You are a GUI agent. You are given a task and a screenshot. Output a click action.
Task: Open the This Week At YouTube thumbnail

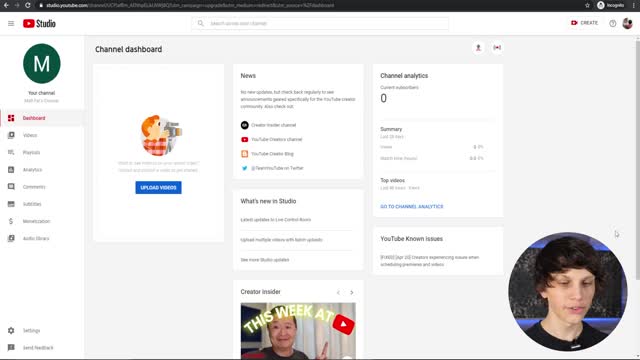click(x=298, y=331)
